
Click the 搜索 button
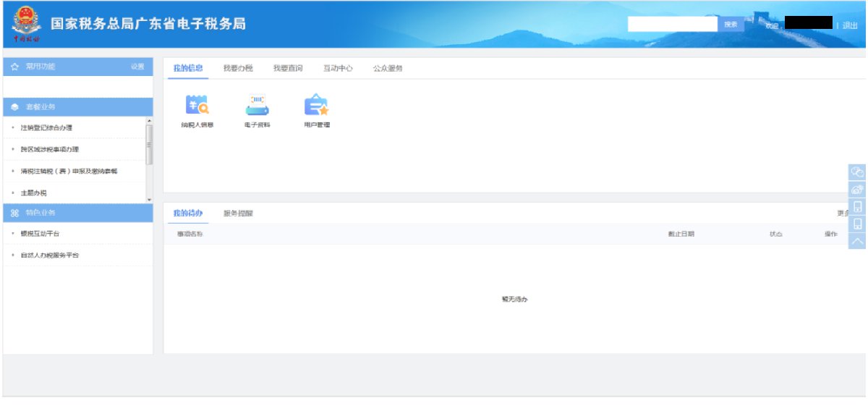coord(731,25)
